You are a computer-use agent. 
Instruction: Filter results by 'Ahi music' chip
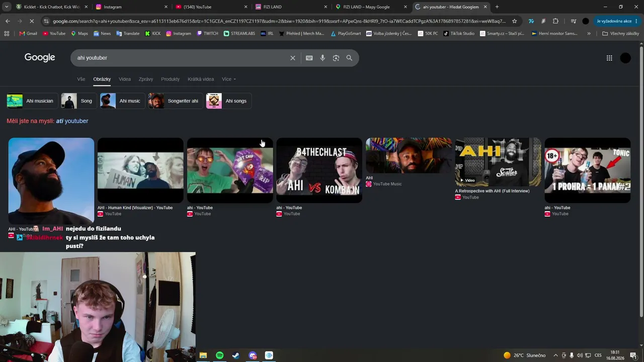[x=122, y=101]
